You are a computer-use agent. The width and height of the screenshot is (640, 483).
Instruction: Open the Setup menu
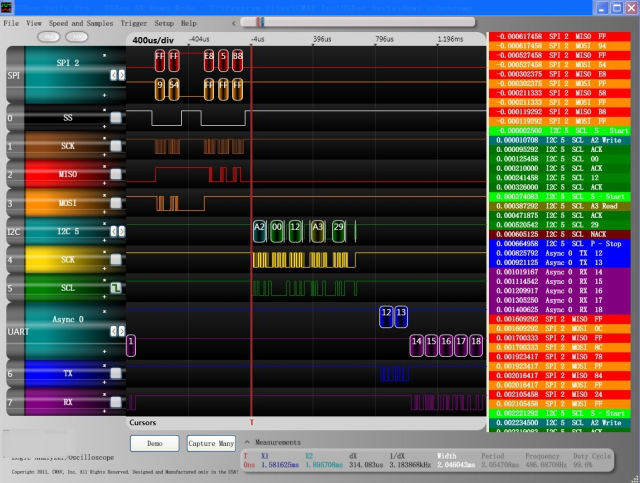[x=164, y=23]
